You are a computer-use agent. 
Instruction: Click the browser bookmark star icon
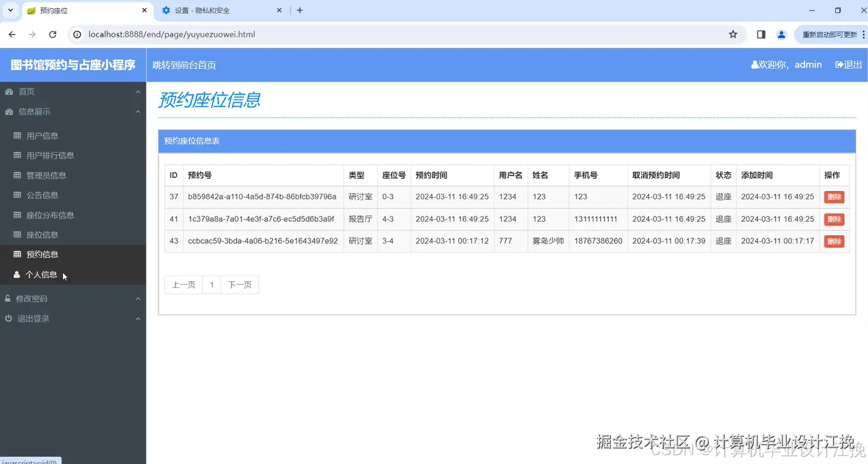tap(733, 35)
